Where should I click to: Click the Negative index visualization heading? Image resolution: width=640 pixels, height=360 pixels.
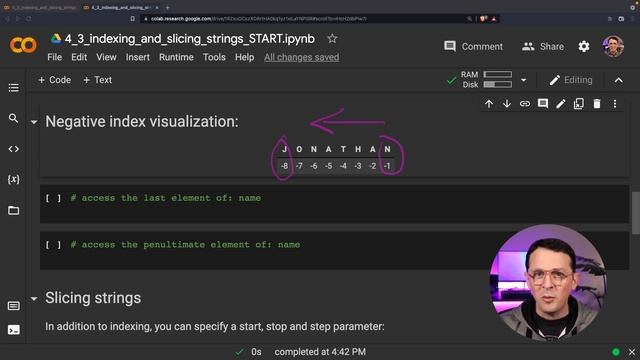pyautogui.click(x=142, y=122)
